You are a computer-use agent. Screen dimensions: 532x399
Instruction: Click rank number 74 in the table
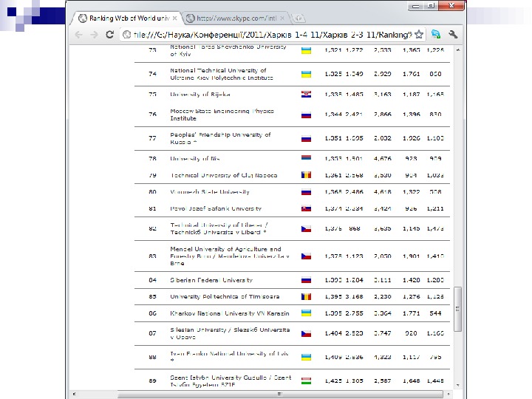(x=152, y=74)
